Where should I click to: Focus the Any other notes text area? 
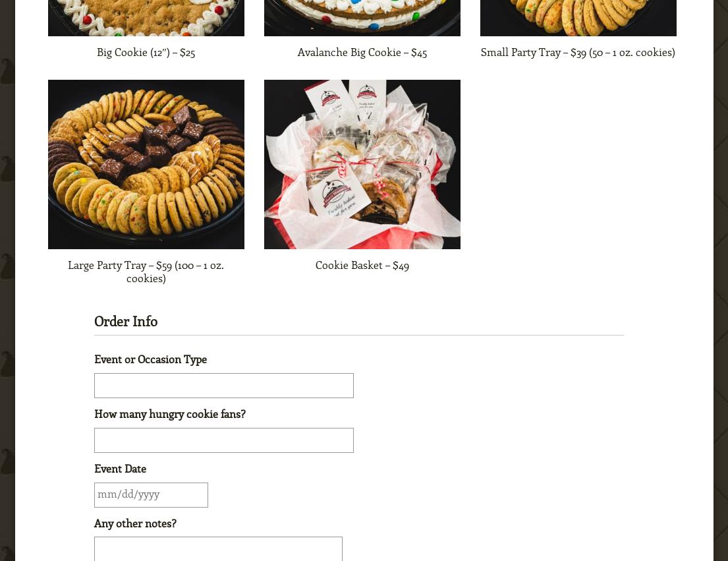pos(218,549)
